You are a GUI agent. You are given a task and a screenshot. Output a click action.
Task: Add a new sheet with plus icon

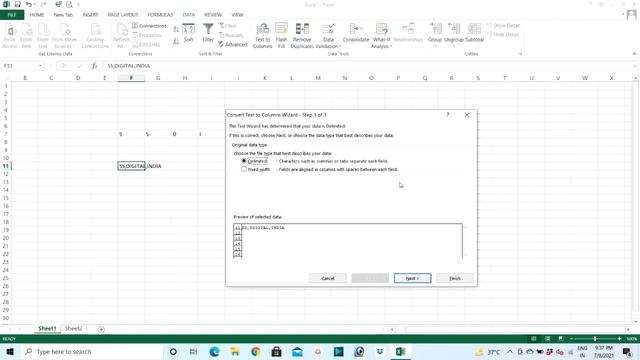coord(101,329)
